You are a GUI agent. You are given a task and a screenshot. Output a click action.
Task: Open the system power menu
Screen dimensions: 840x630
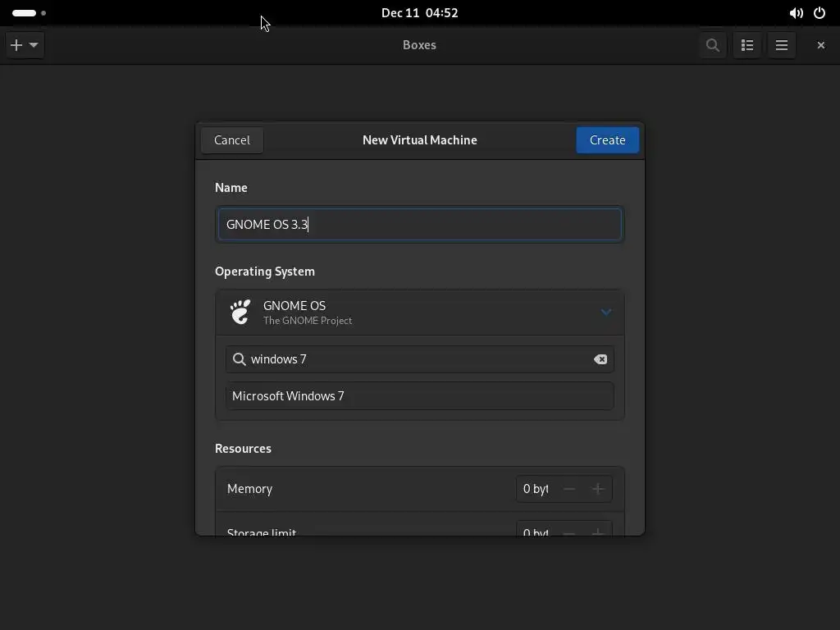pos(819,13)
